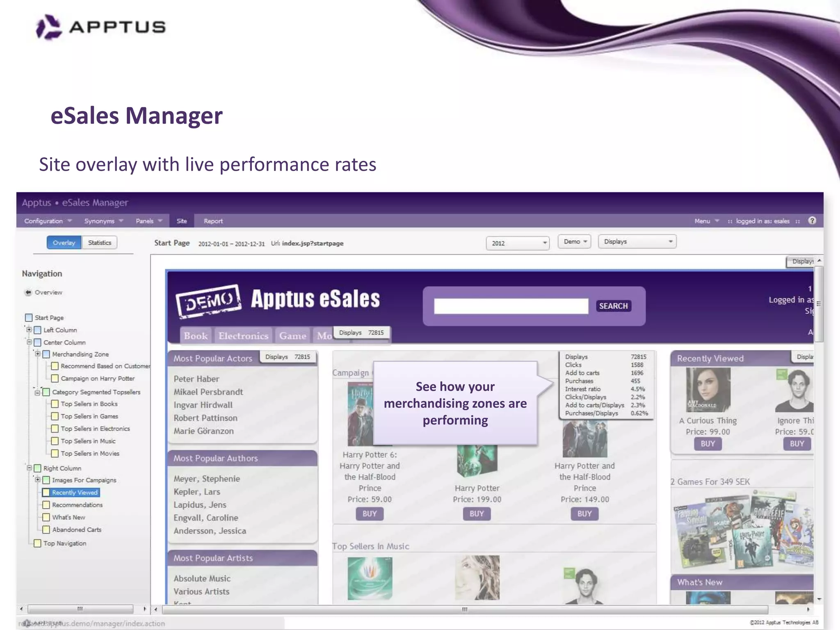Screen dimensions: 840x630
Task: Click artist Absolute Music
Action: tap(202, 578)
